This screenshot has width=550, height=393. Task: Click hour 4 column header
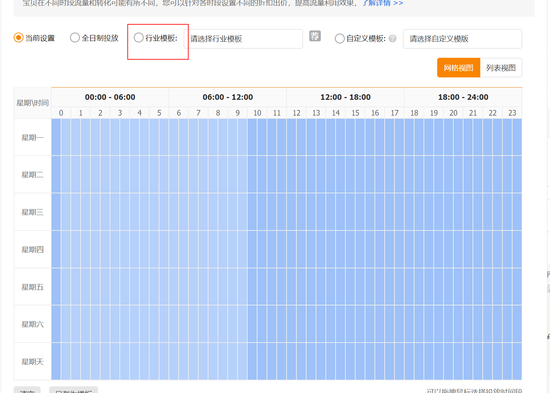[x=140, y=113]
